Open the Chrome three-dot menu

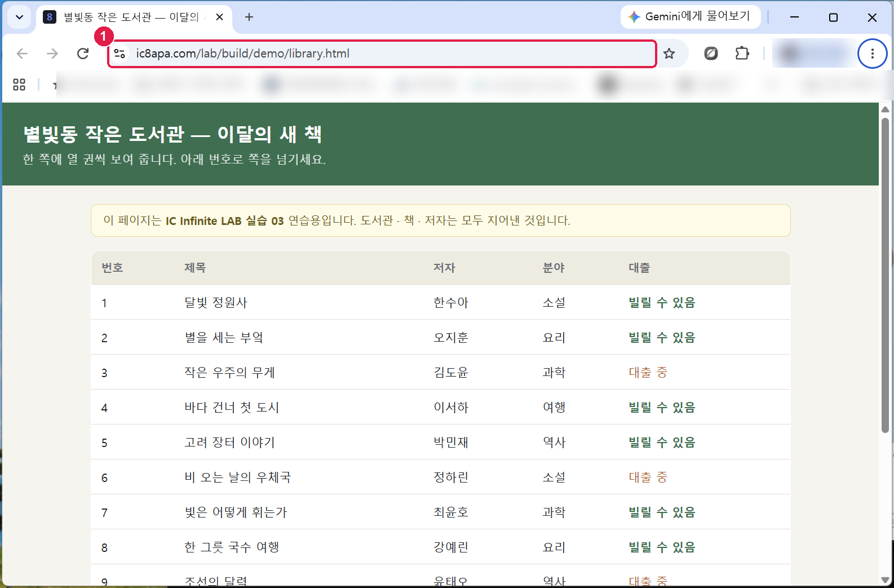(x=872, y=54)
